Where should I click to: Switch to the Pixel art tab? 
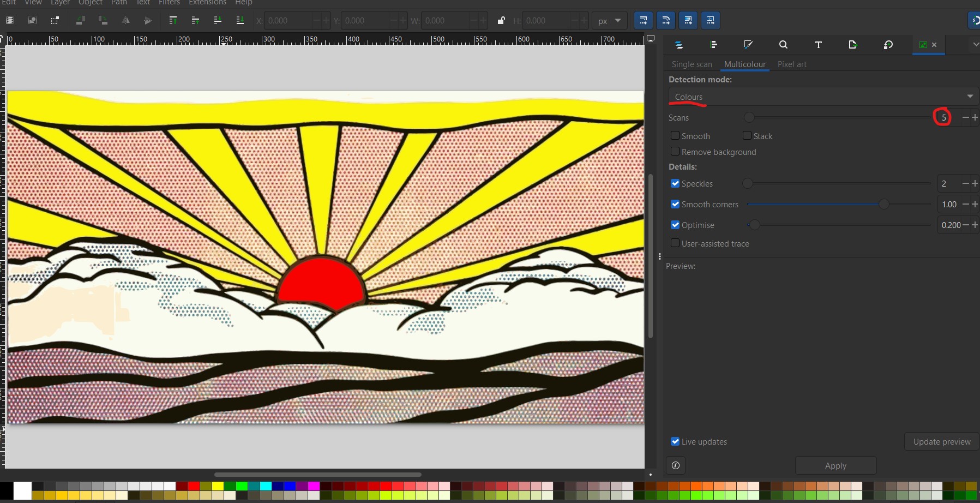coord(792,64)
